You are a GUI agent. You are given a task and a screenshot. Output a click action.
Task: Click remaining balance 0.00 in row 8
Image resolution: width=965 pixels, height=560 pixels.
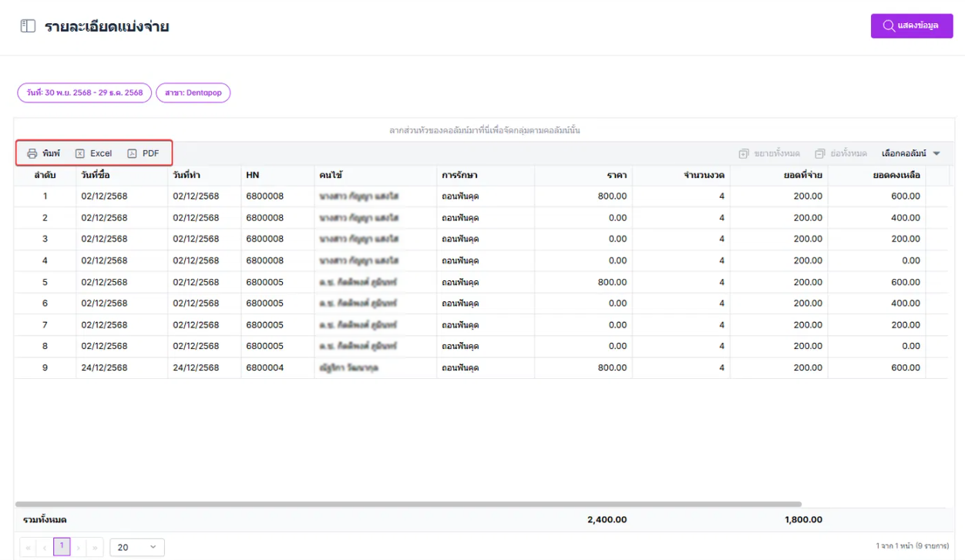(910, 347)
